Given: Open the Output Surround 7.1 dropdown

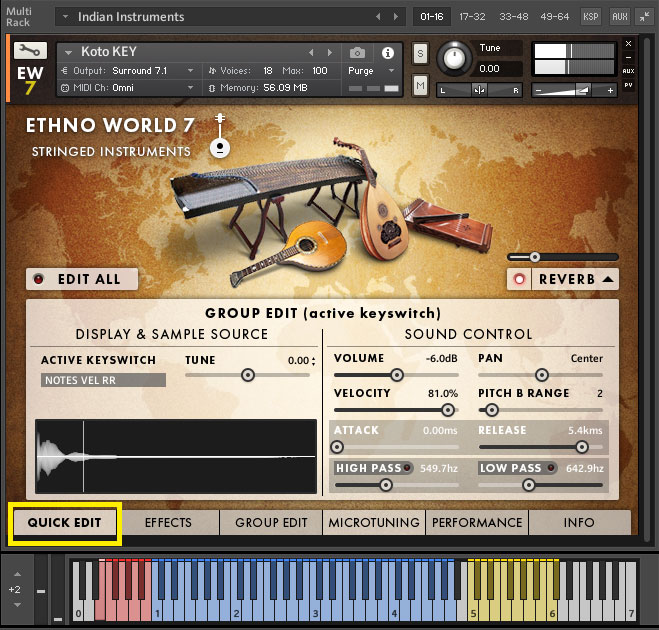Looking at the screenshot, I should pos(190,71).
